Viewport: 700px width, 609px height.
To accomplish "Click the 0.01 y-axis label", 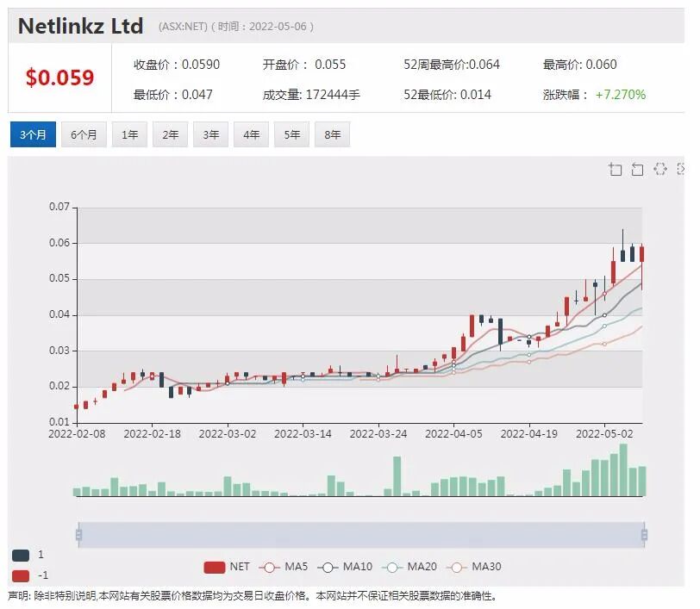I will click(x=59, y=422).
